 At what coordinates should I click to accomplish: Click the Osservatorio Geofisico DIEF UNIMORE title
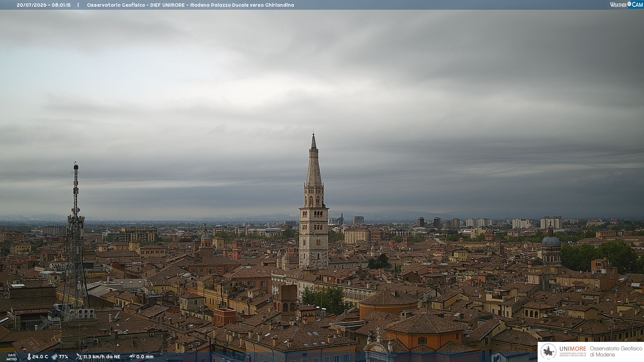190,5
